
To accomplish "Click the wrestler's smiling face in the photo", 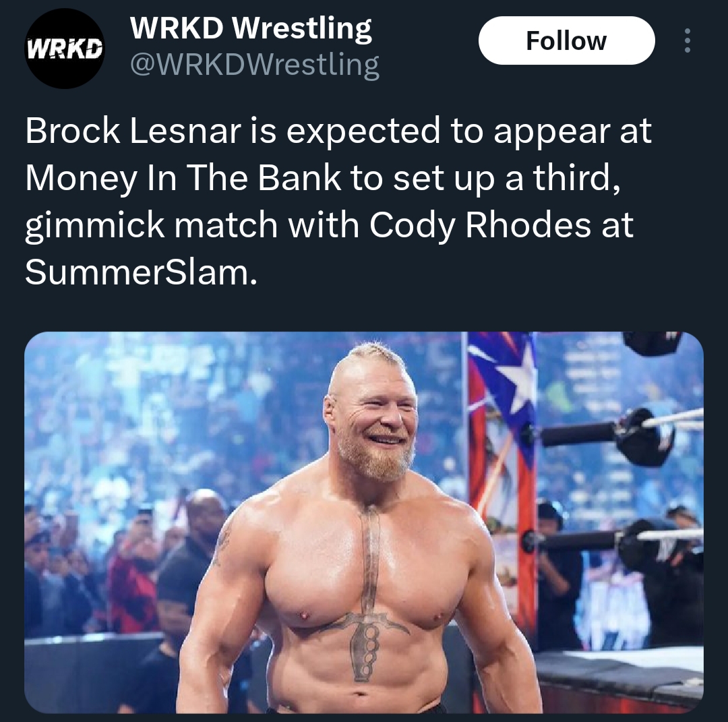I will coord(371,418).
